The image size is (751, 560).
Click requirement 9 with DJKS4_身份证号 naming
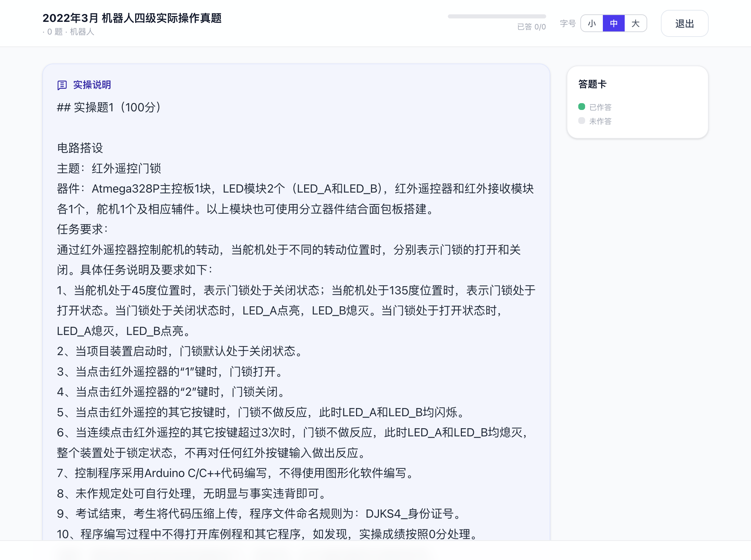point(259,514)
